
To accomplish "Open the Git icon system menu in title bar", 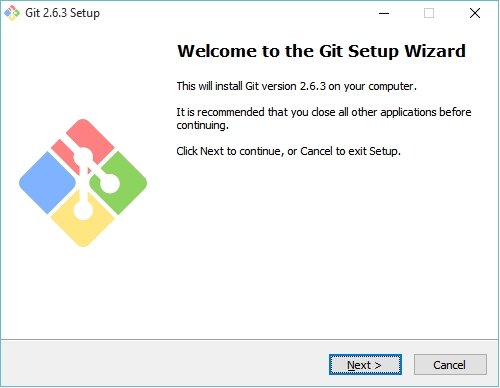I will pyautogui.click(x=12, y=13).
